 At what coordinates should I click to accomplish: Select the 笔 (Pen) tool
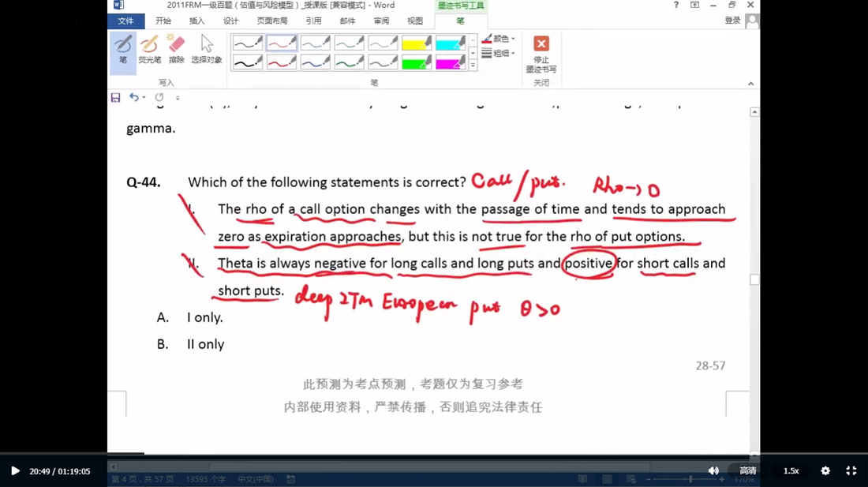(123, 51)
